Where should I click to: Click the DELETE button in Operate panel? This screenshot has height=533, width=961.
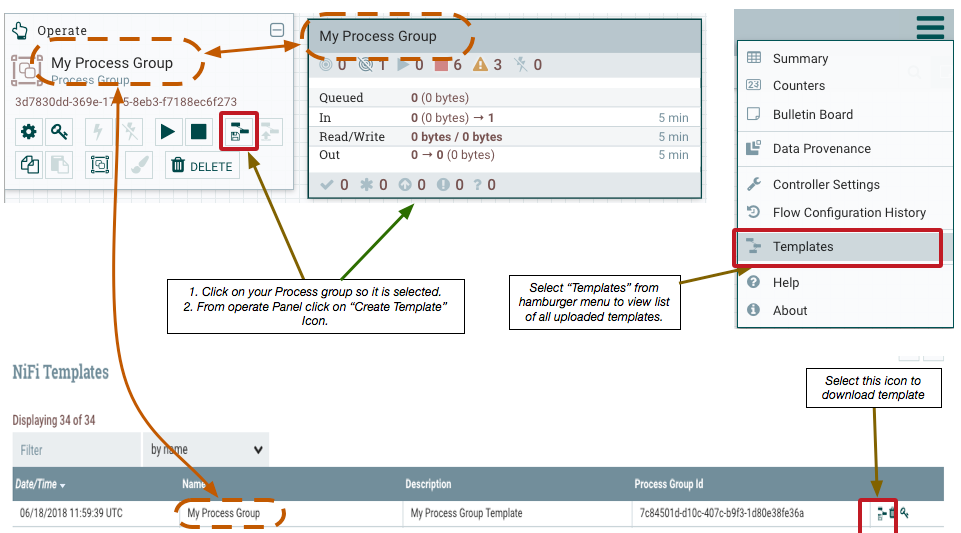tap(202, 165)
